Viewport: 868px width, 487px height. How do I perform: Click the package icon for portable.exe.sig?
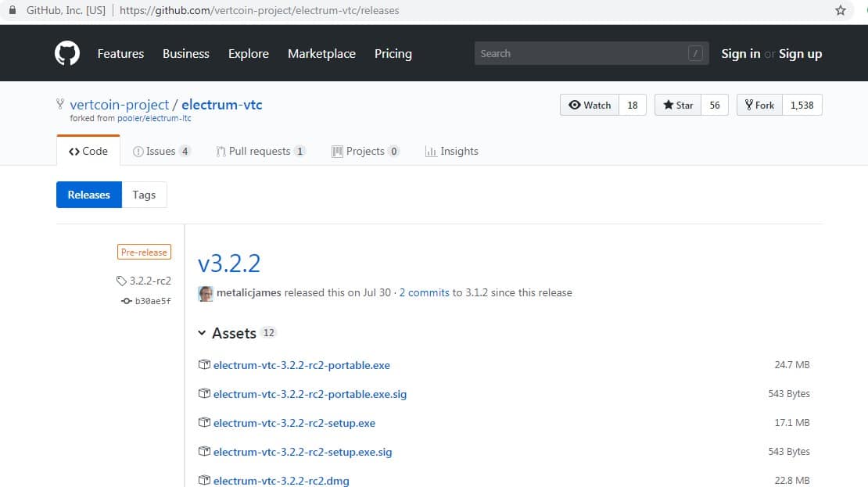coord(204,393)
